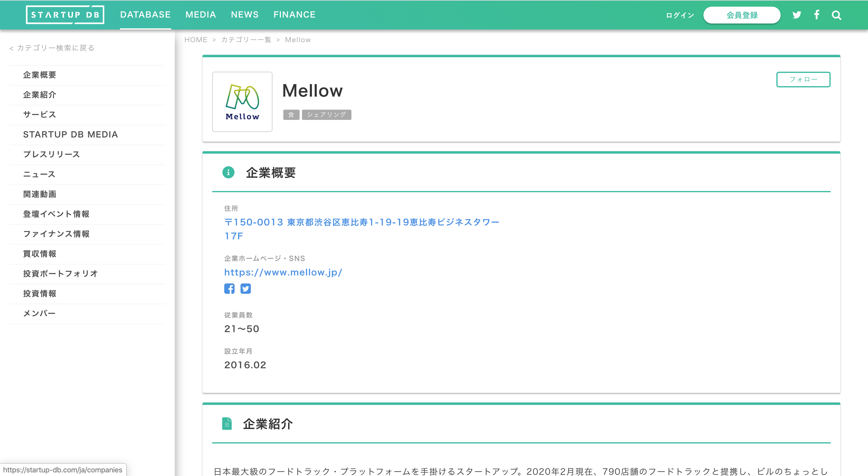The image size is (868, 476).
Task: Open カテゴリー一覧 breadcrumb link
Action: 246,39
